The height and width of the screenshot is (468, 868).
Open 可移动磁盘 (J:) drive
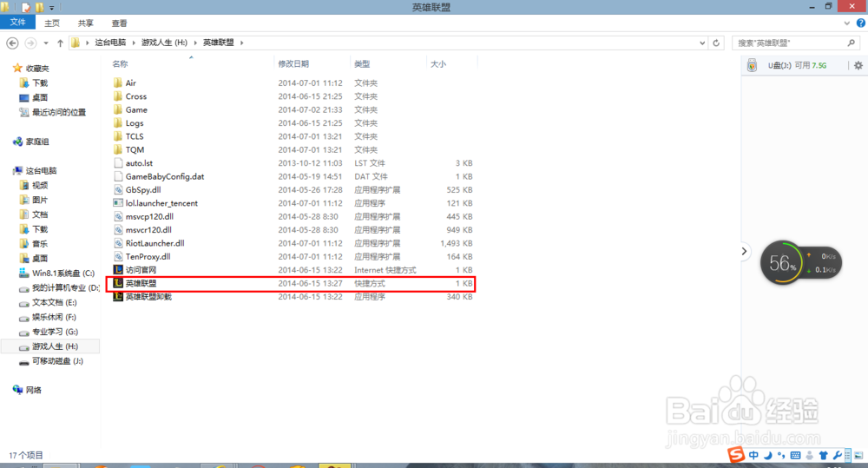(57, 360)
